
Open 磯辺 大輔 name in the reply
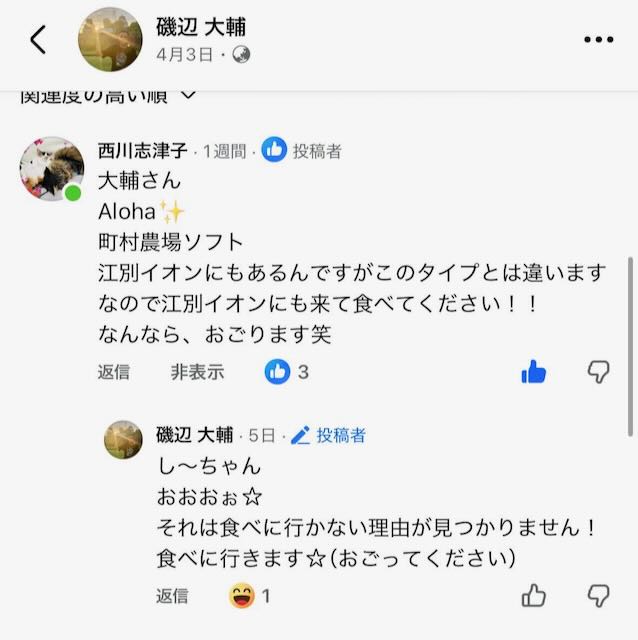click(x=195, y=435)
